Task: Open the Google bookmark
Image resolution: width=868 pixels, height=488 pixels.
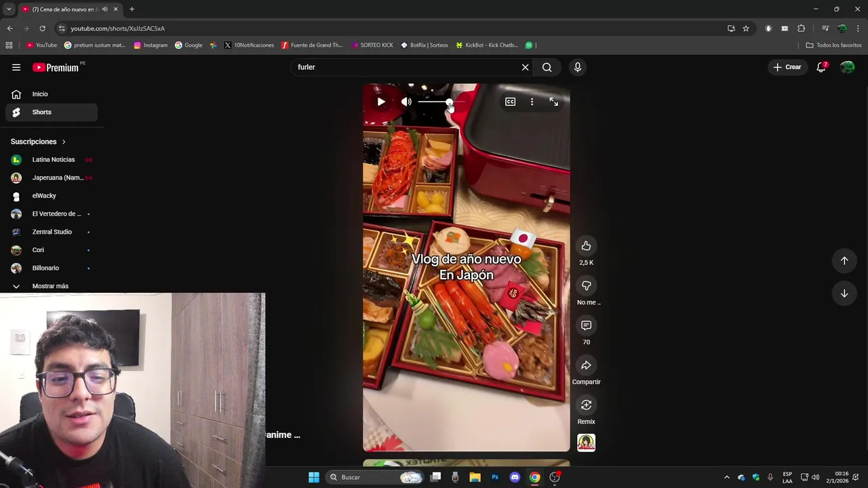Action: pos(189,45)
